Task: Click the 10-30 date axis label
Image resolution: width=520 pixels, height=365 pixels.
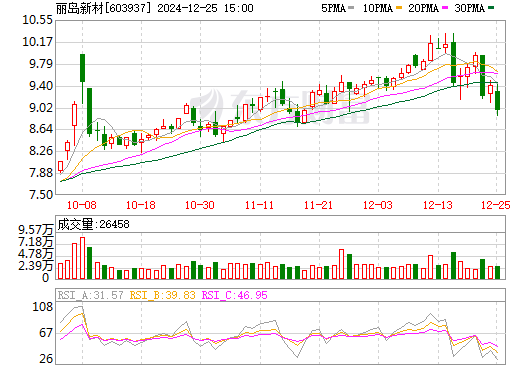Action: pyautogui.click(x=200, y=205)
